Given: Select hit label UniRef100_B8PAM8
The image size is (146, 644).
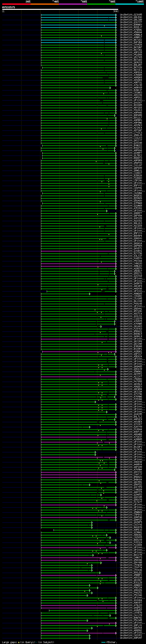Looking at the screenshot, I should (131, 115).
